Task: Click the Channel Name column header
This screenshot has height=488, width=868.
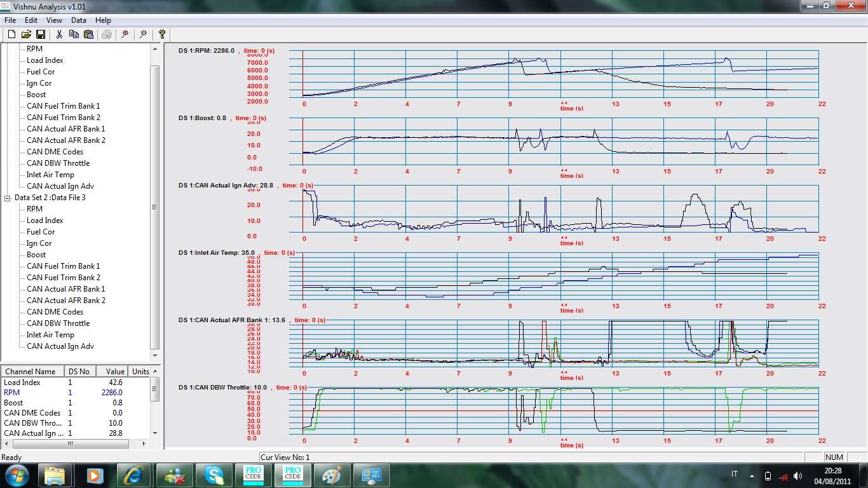Action: tap(32, 371)
